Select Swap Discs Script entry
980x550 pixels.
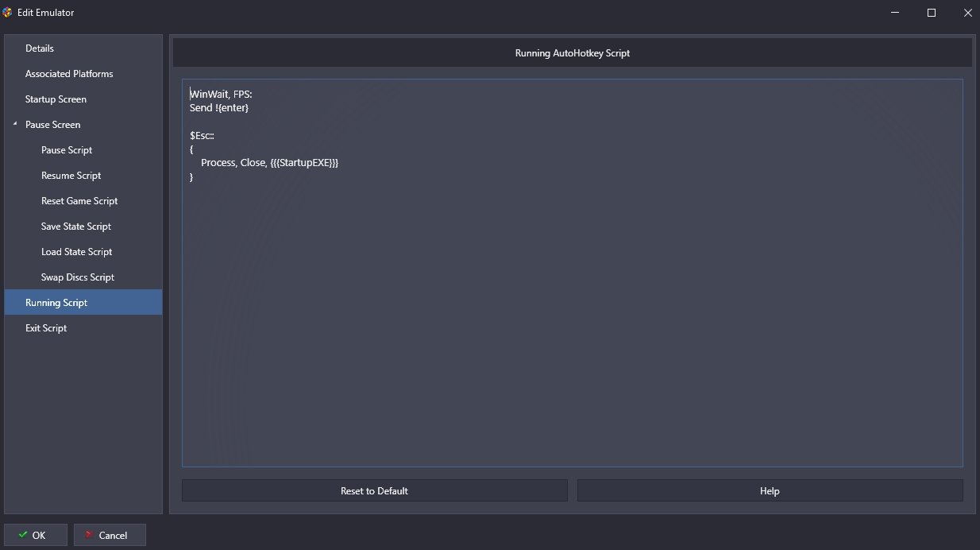pos(83,277)
